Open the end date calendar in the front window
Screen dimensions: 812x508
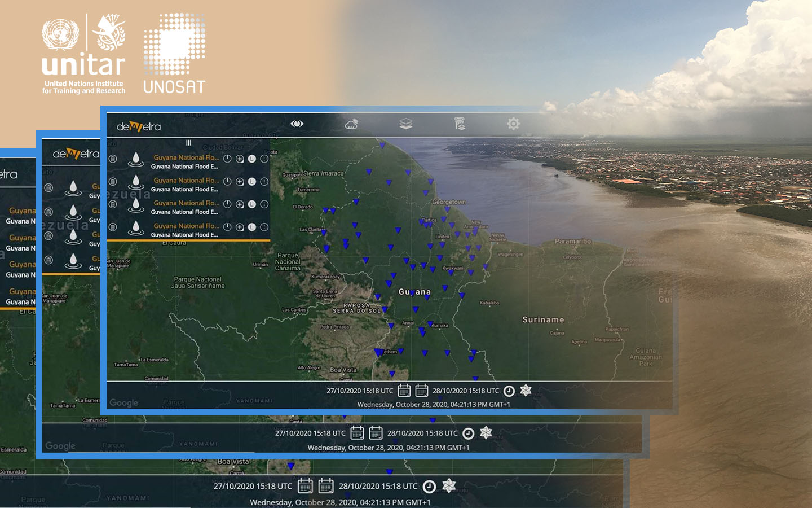pos(421,391)
